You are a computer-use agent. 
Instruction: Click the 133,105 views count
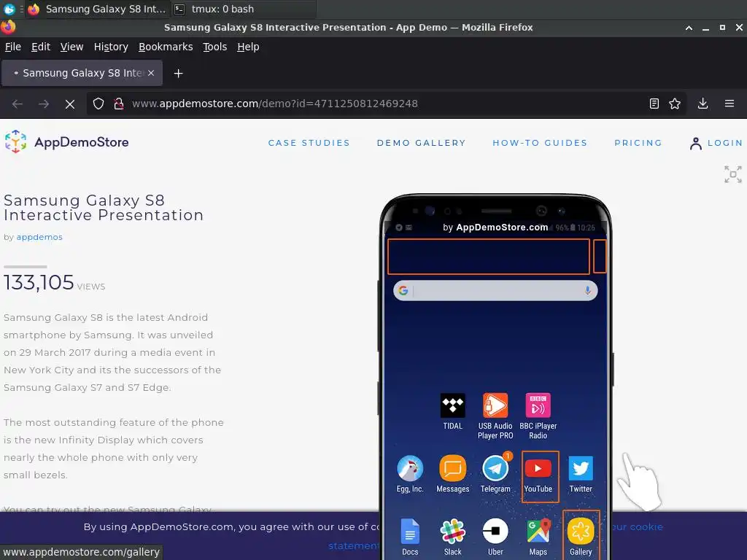pos(39,282)
